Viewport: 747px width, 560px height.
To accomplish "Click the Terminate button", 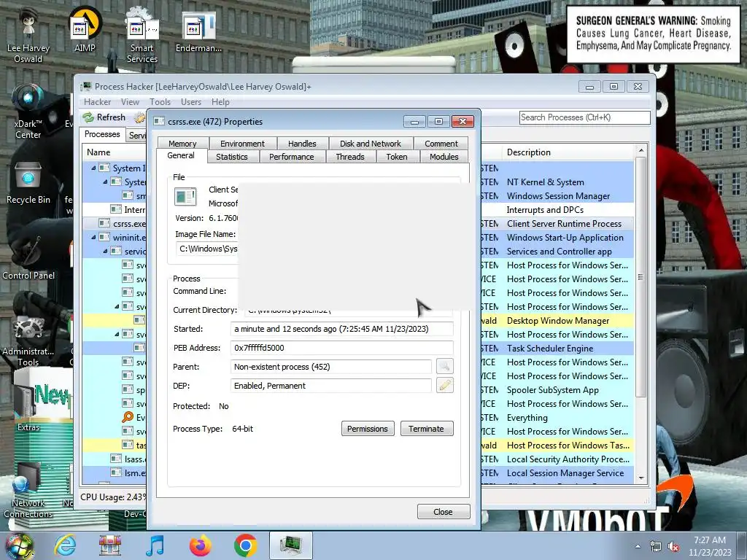I will [x=426, y=429].
